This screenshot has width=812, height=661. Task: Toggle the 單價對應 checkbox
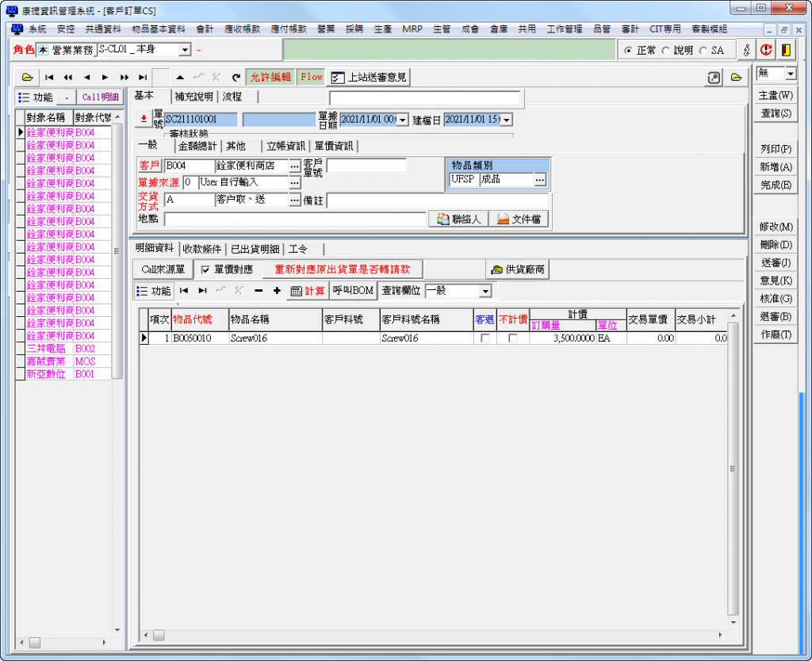[206, 269]
